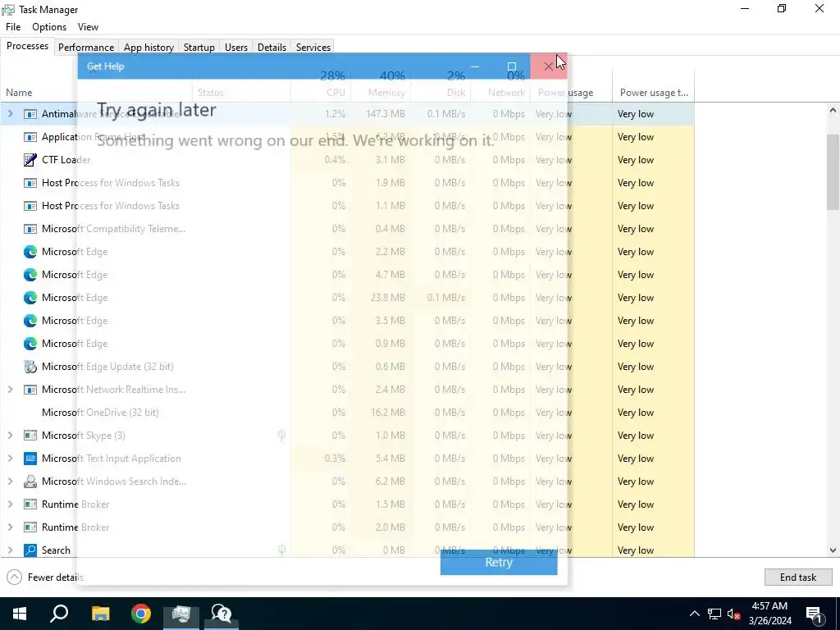Click the process list scrollbar thumb
Viewport: 840px width, 630px height.
click(833, 171)
